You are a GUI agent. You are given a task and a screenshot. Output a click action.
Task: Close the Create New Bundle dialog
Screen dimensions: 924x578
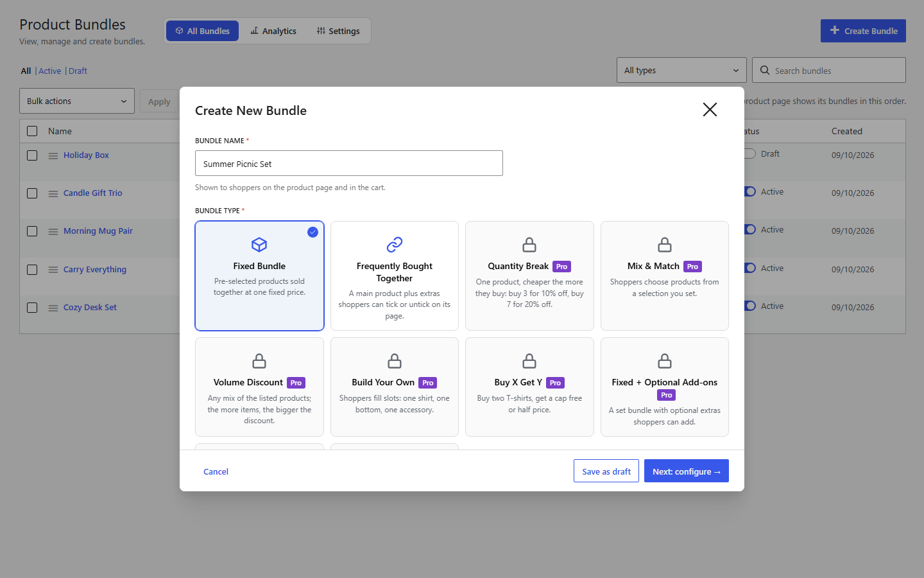(x=710, y=110)
